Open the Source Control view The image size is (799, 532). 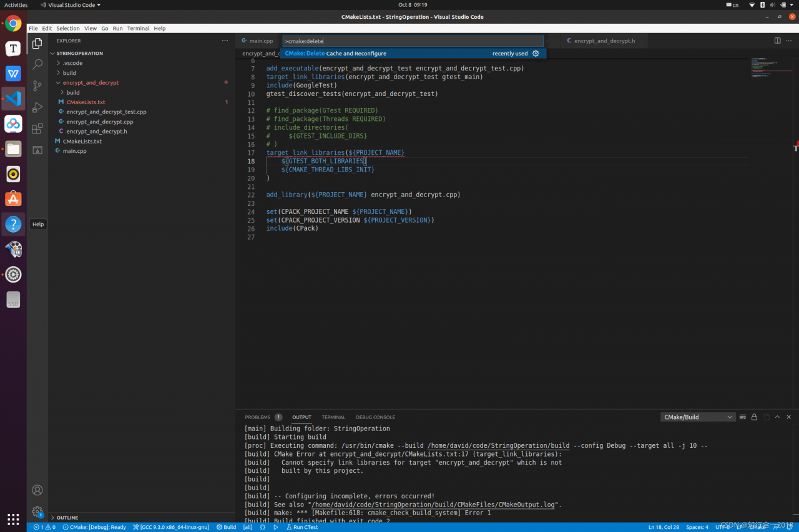click(x=37, y=86)
